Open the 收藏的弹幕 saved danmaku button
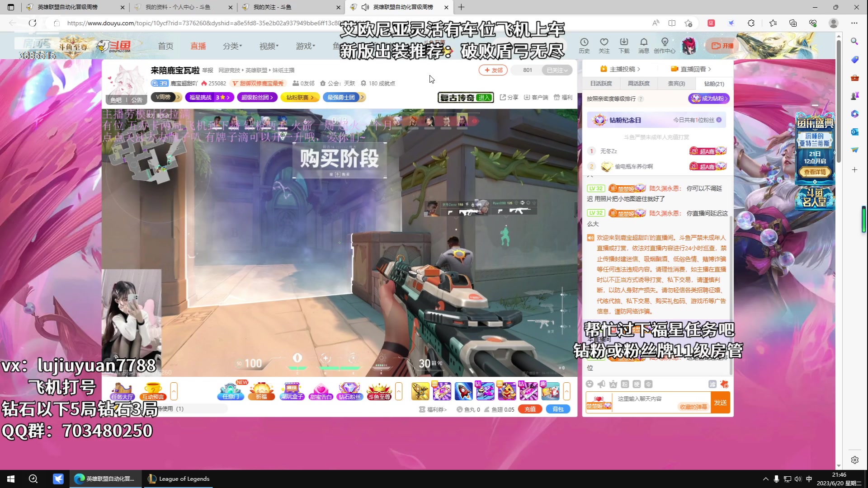The width and height of the screenshot is (868, 488). 693,407
